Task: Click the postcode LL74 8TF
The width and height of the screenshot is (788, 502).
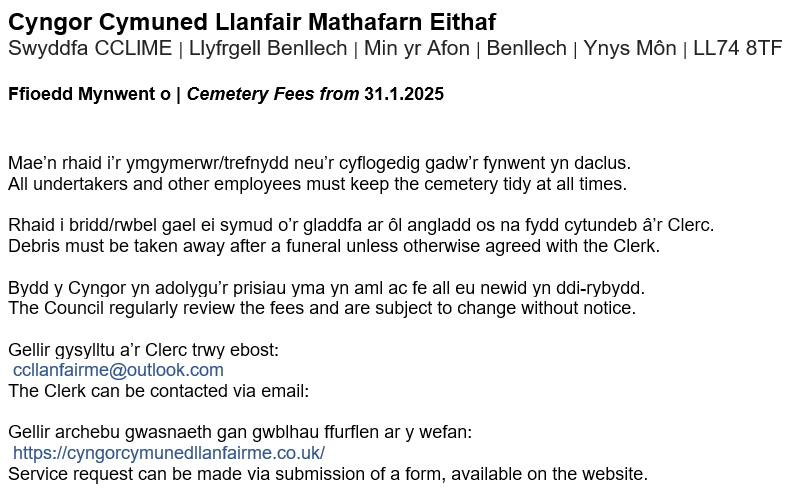Action: [x=738, y=49]
